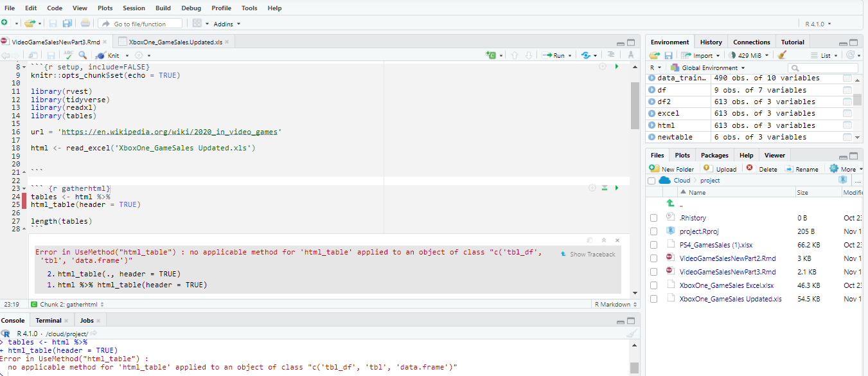Check the select-all files checkbox
This screenshot has width=868, height=376.
651,181
